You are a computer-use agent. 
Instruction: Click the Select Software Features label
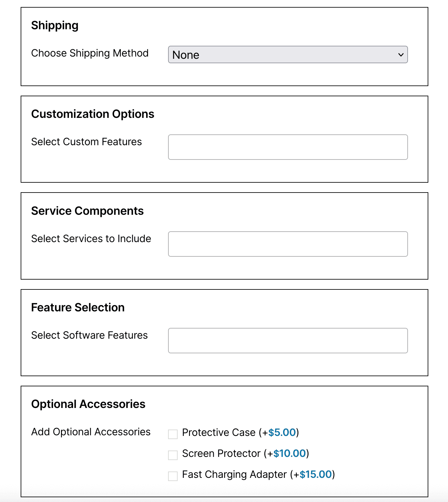(89, 335)
